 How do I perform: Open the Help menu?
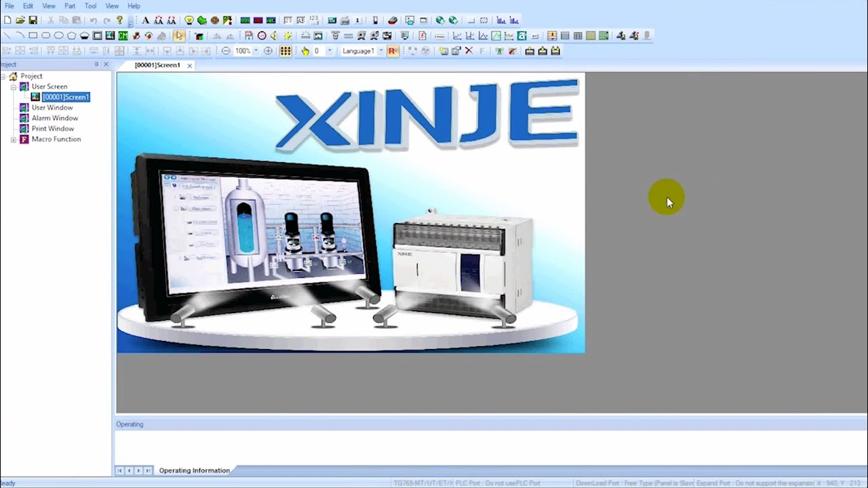click(134, 6)
